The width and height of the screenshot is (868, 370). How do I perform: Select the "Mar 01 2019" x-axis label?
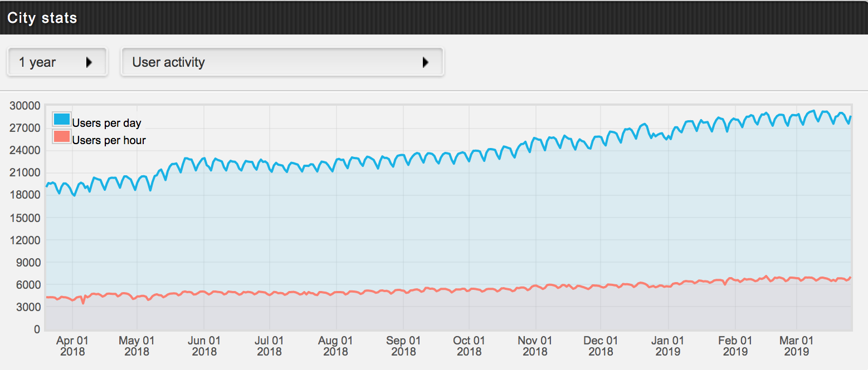click(797, 346)
